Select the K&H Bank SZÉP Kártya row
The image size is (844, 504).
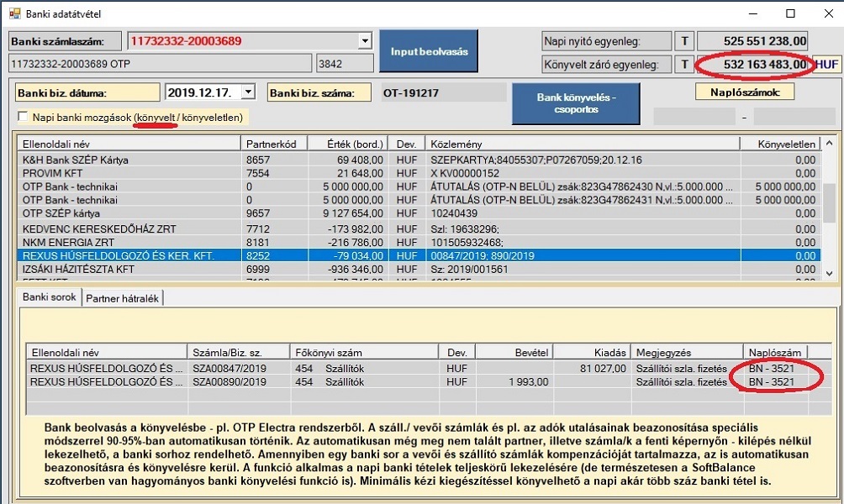tap(126, 160)
